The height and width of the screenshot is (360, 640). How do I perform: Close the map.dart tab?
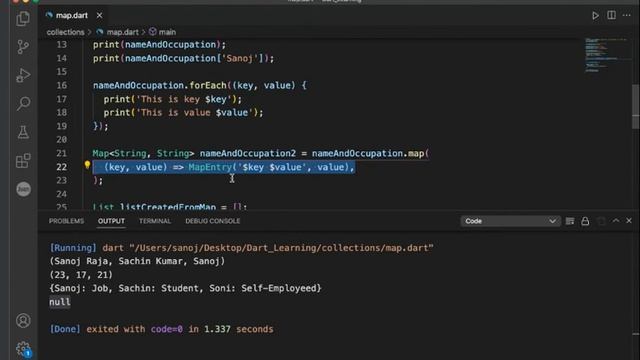click(99, 16)
